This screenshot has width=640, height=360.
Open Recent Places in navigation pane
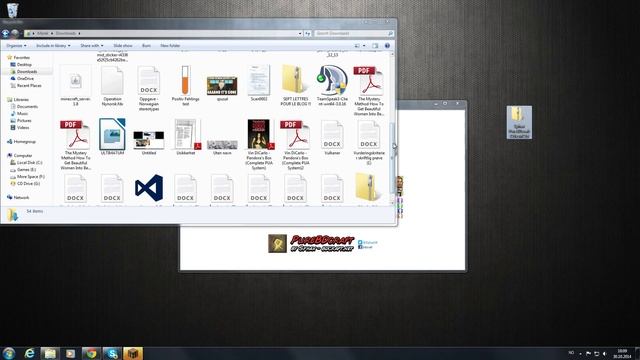(29, 85)
